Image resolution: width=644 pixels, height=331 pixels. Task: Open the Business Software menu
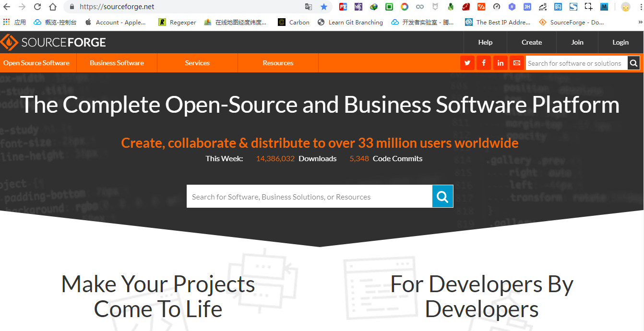click(x=117, y=63)
